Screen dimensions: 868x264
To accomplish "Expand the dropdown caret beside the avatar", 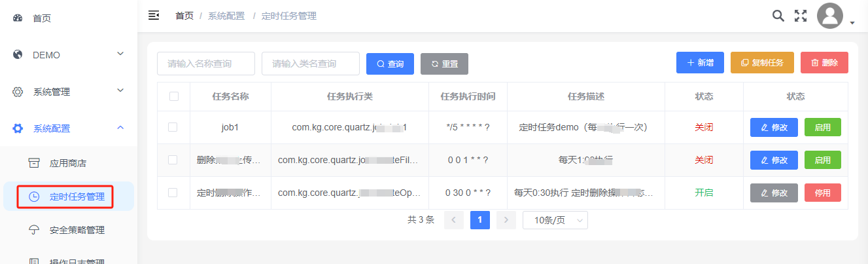I will click(852, 23).
